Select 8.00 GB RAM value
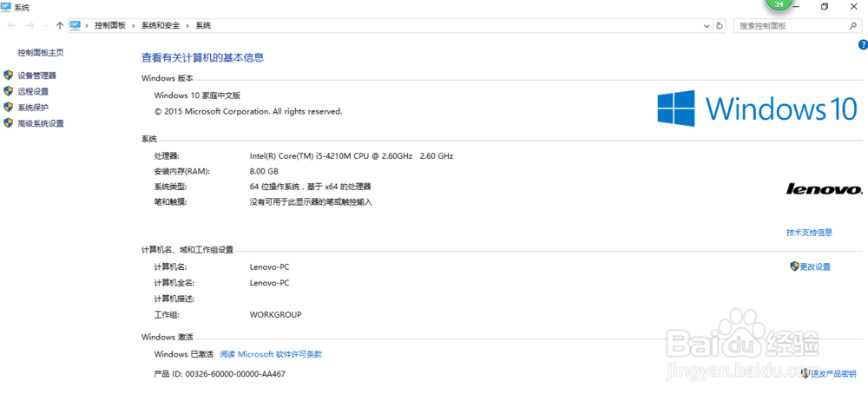This screenshot has width=868, height=401. pos(264,171)
